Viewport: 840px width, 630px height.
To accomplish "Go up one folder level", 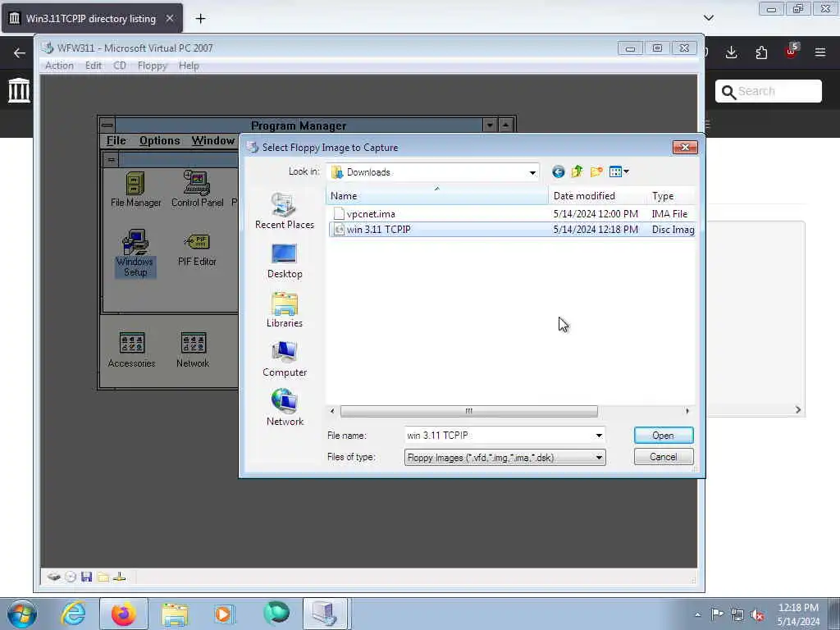I will [577, 172].
